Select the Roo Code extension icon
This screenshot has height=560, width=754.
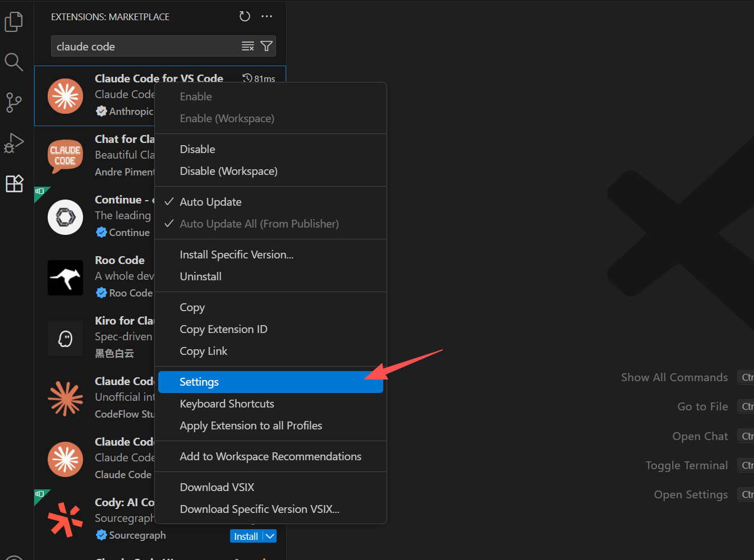click(x=66, y=277)
